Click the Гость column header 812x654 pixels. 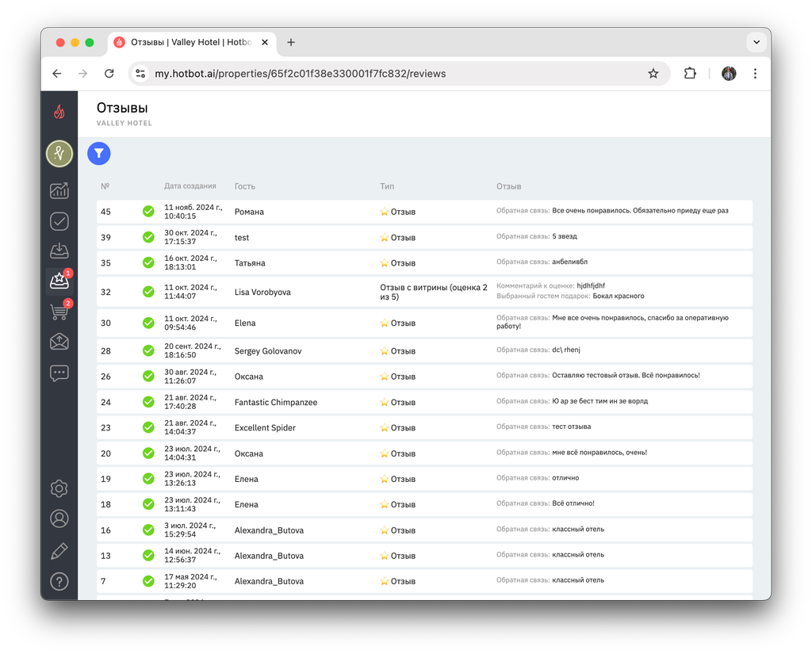coord(244,186)
